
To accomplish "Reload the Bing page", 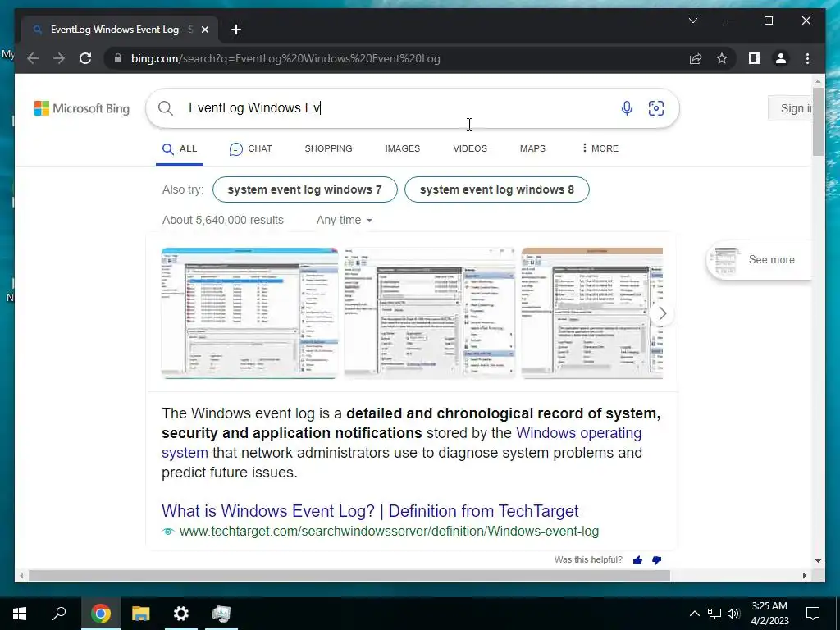I will coord(85,58).
